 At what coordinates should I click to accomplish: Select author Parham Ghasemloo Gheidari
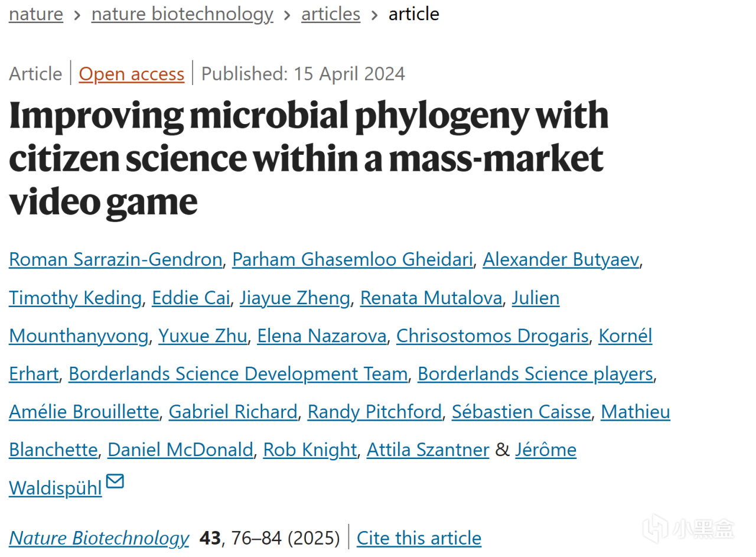coord(352,259)
